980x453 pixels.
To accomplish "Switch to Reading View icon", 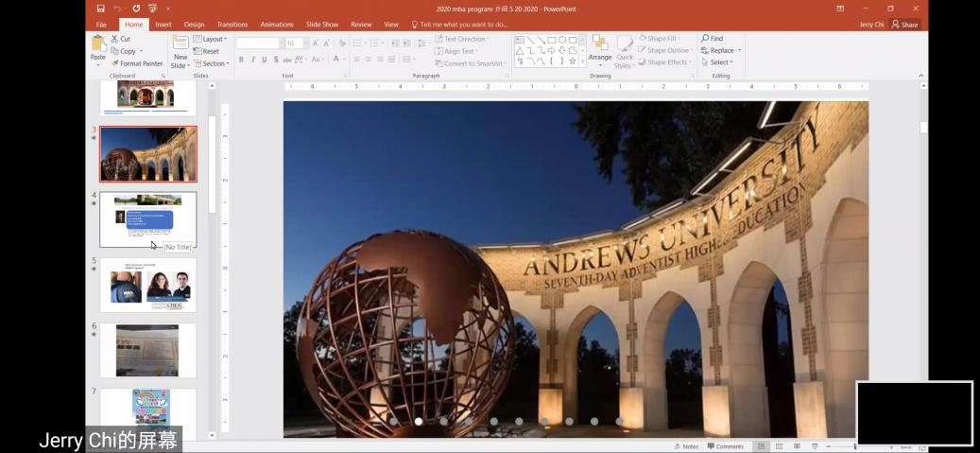I will click(x=796, y=446).
